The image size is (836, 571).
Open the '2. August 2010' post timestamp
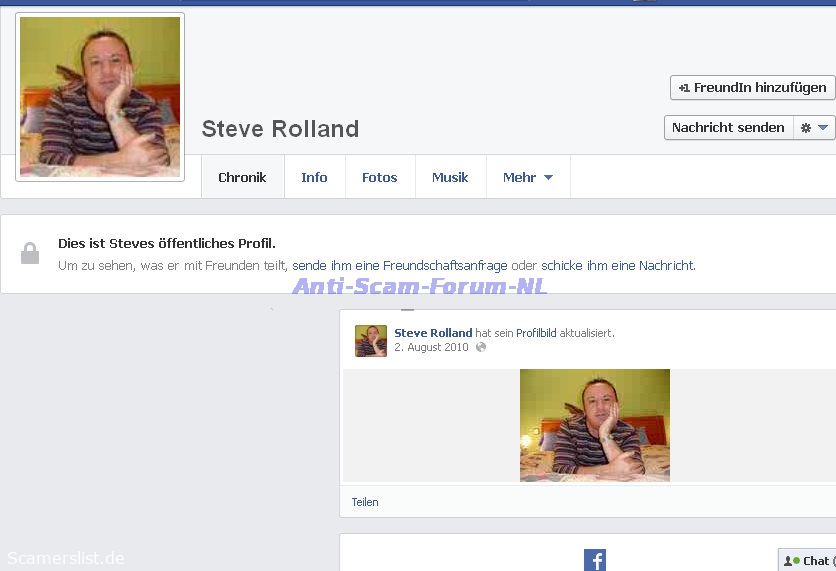pos(431,347)
